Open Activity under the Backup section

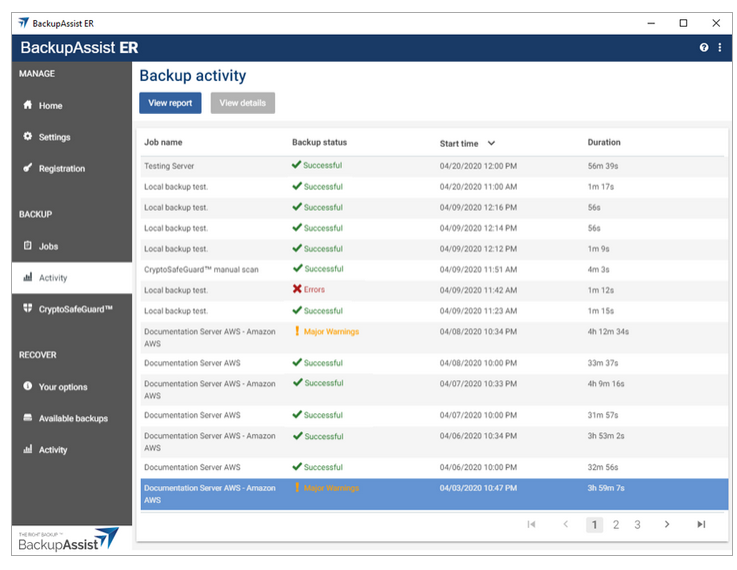pos(53,278)
